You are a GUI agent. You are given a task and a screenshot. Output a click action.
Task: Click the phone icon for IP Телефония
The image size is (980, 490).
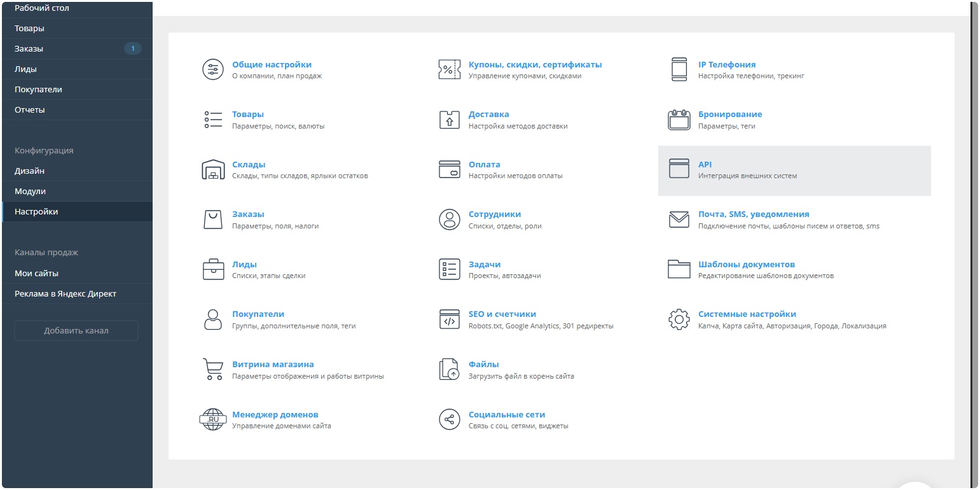point(679,69)
